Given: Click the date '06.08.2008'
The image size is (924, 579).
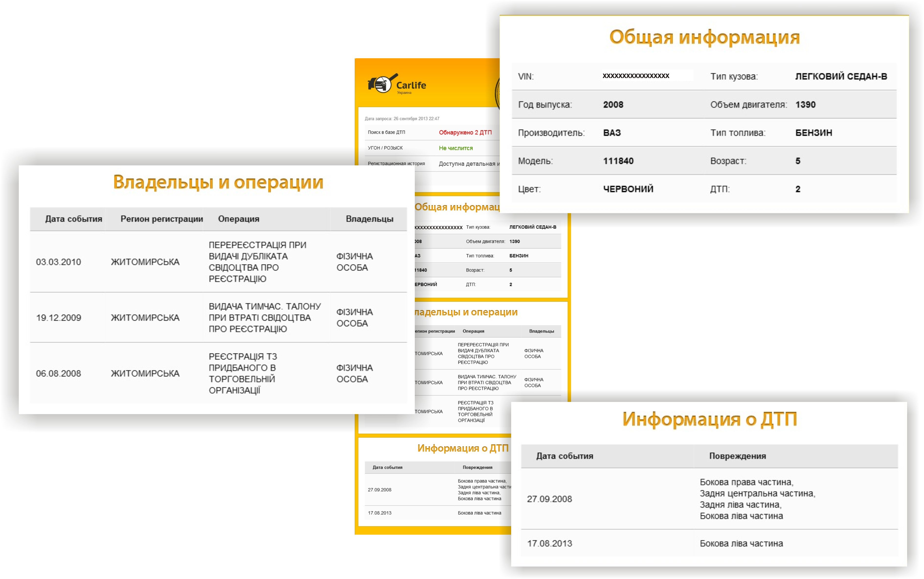Looking at the screenshot, I should (x=58, y=374).
